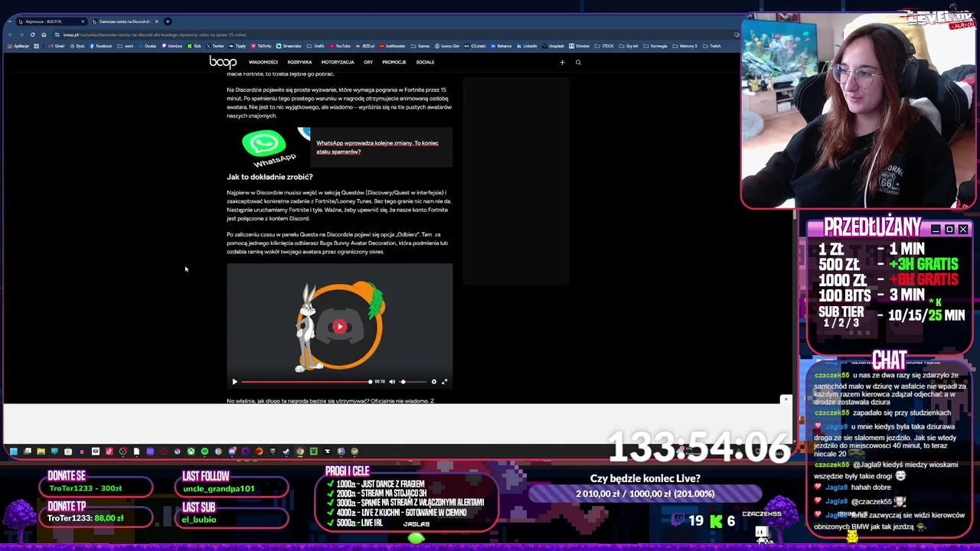
Task: Open the Unsplash bookmark
Action: [553, 46]
